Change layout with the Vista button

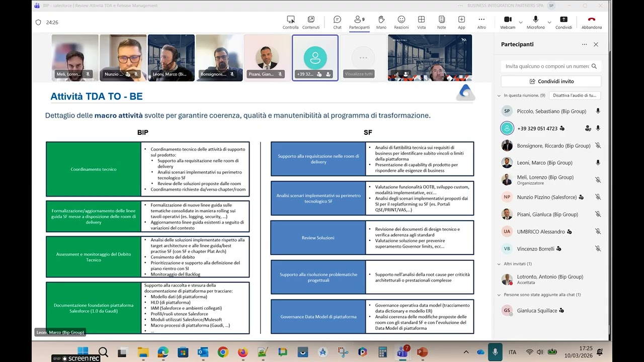click(x=421, y=22)
